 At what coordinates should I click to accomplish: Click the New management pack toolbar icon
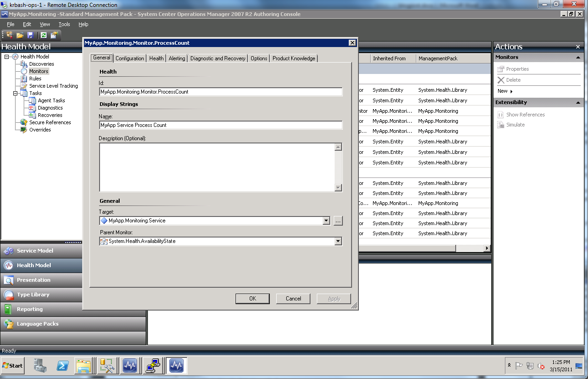point(9,35)
